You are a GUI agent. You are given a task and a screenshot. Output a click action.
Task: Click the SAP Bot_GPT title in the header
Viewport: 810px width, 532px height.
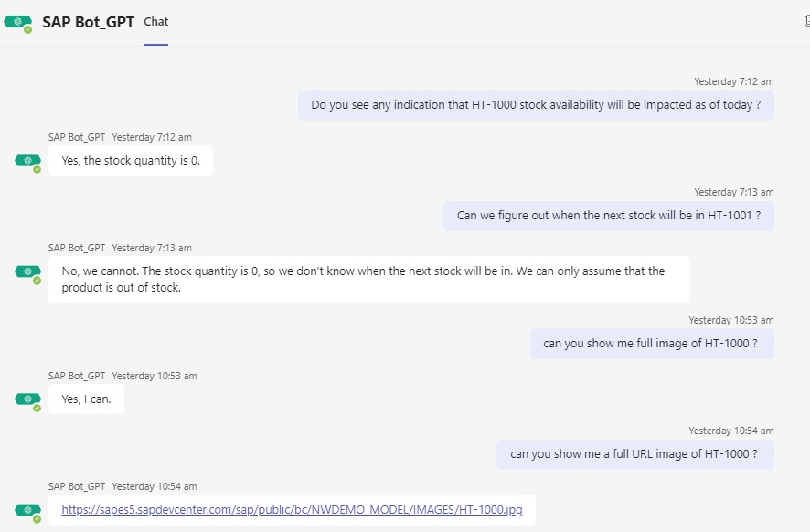[x=89, y=22]
